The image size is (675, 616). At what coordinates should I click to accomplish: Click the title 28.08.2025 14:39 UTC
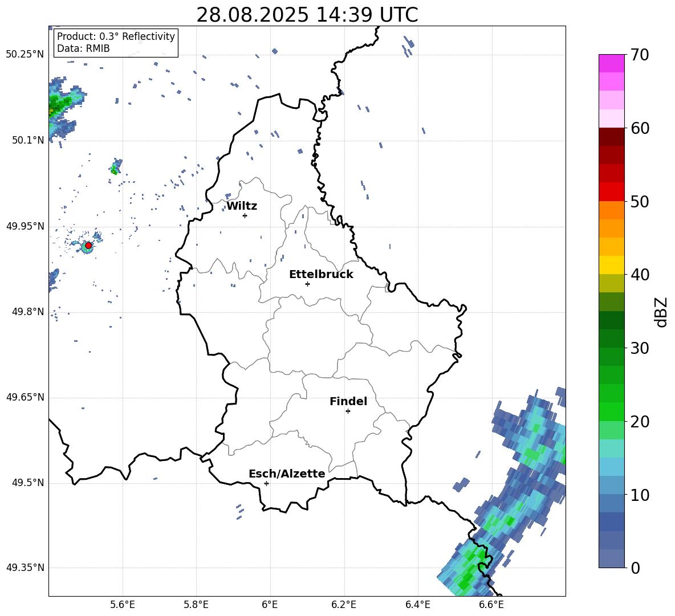307,15
